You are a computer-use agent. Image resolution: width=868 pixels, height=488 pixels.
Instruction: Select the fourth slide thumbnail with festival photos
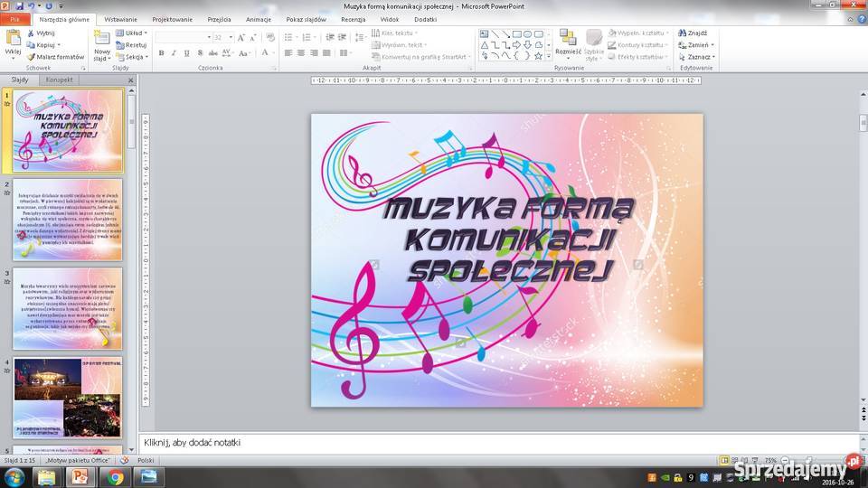68,399
